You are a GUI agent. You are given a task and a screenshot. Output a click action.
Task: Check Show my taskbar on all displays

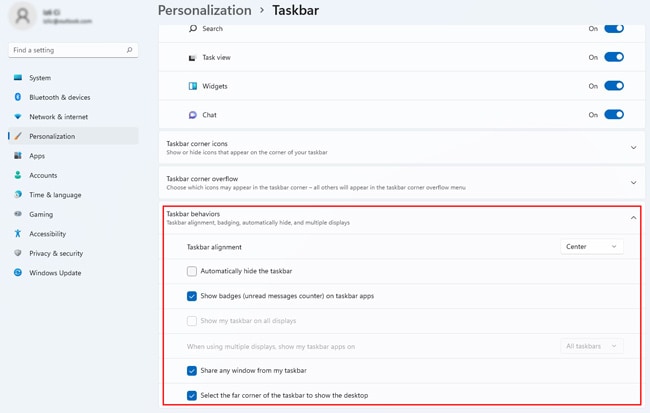[x=192, y=321]
